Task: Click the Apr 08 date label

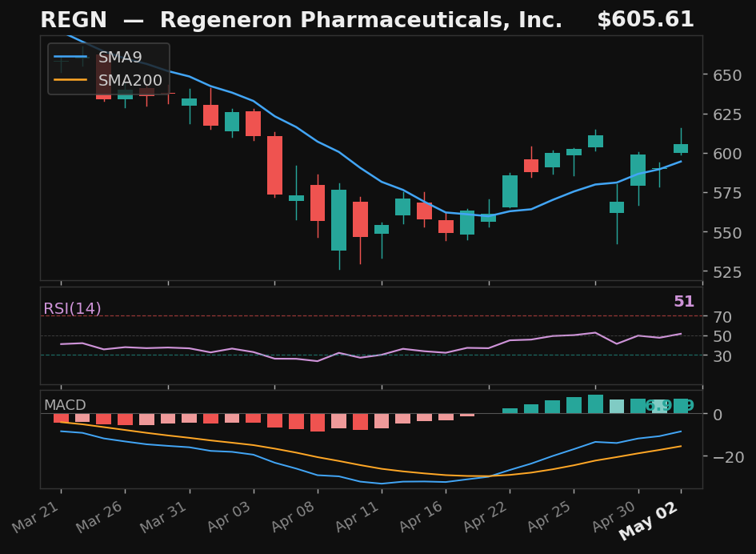Action: 293,517
